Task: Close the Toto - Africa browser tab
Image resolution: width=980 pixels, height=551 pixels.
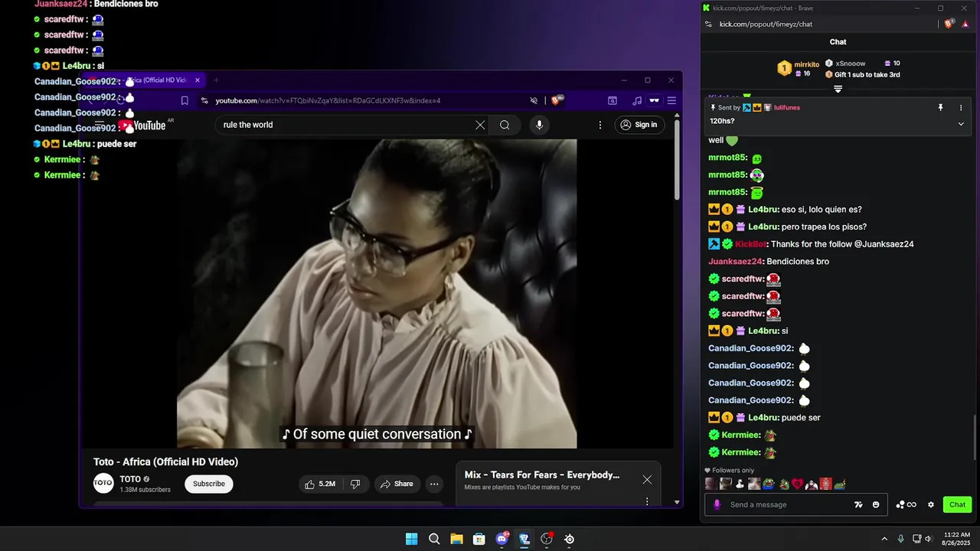Action: pos(198,80)
